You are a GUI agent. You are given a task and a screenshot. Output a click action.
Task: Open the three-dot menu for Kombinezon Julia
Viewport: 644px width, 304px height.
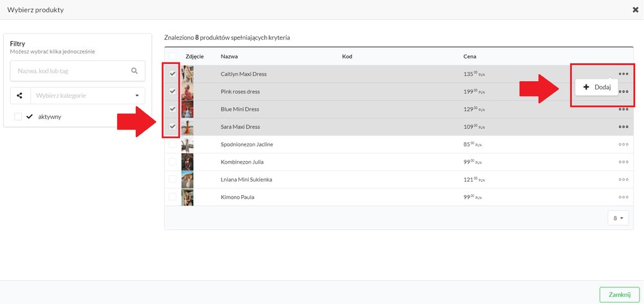click(x=623, y=162)
